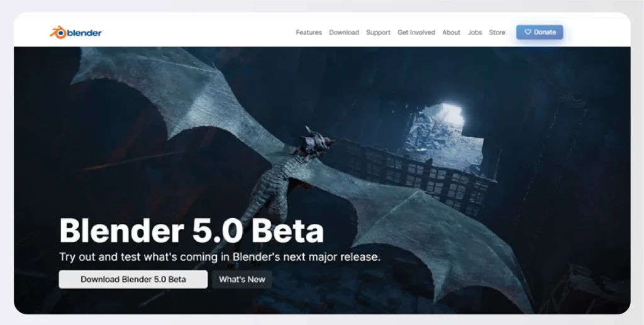
Task: Click the Blender 5.0 Beta headline
Action: pos(192,230)
